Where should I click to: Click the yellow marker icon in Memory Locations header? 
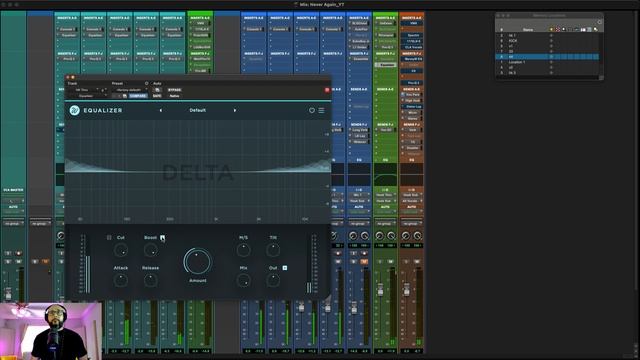coord(551,29)
